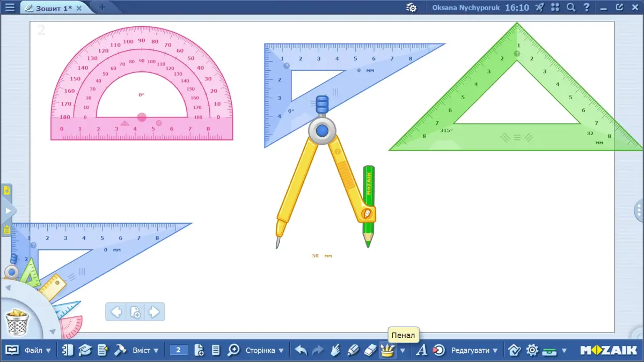Viewport: 644px width, 362px height.
Task: Select the pink protractor on the canvas
Action: (x=142, y=82)
